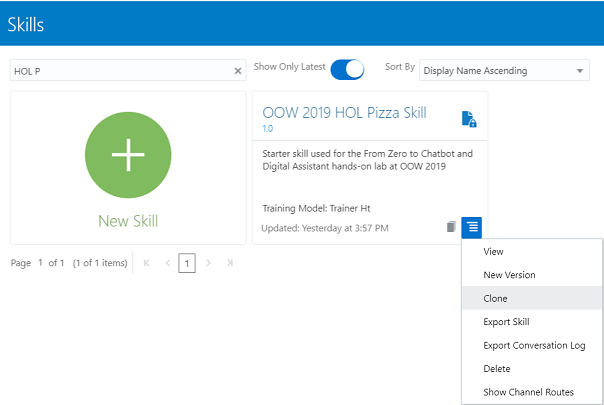Click the (1 of 1 items) label
604x405 pixels.
[100, 263]
